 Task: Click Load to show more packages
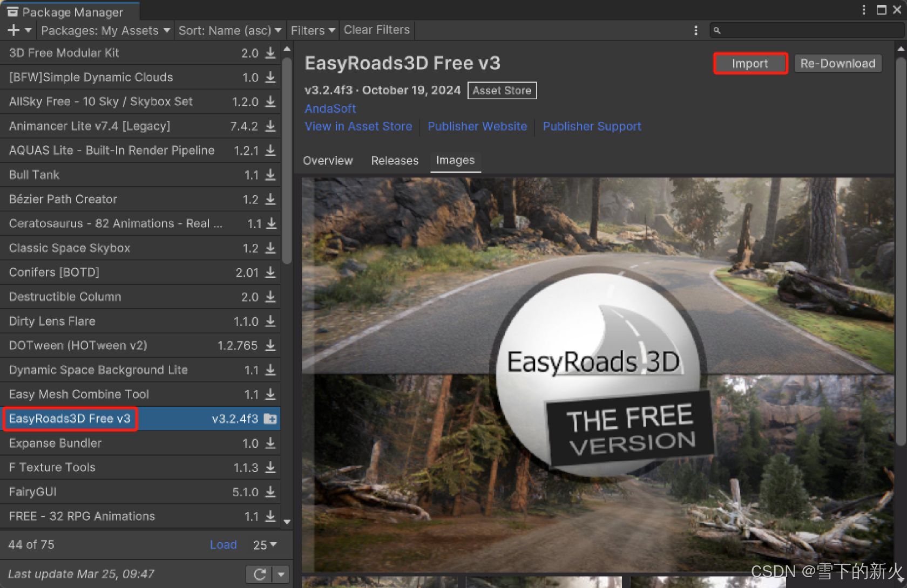click(223, 544)
